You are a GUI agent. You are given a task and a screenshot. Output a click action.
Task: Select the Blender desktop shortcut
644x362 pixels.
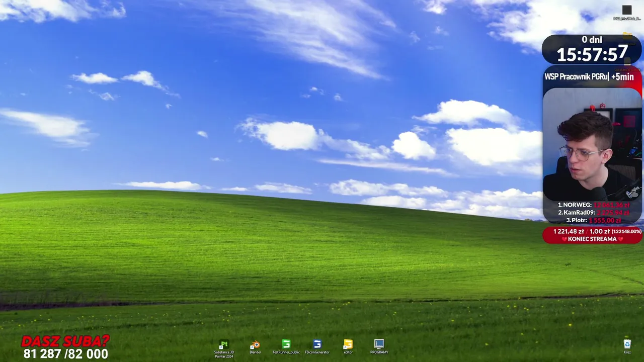click(x=255, y=347)
